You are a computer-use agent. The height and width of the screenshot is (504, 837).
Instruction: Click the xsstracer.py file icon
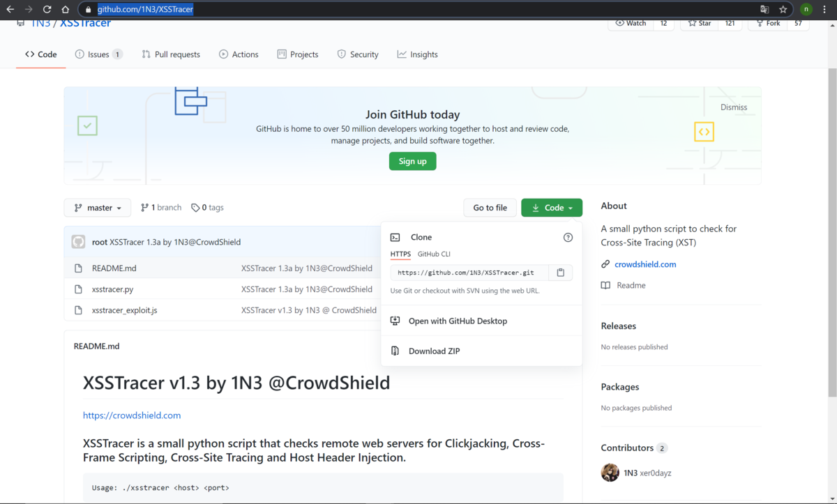point(79,289)
